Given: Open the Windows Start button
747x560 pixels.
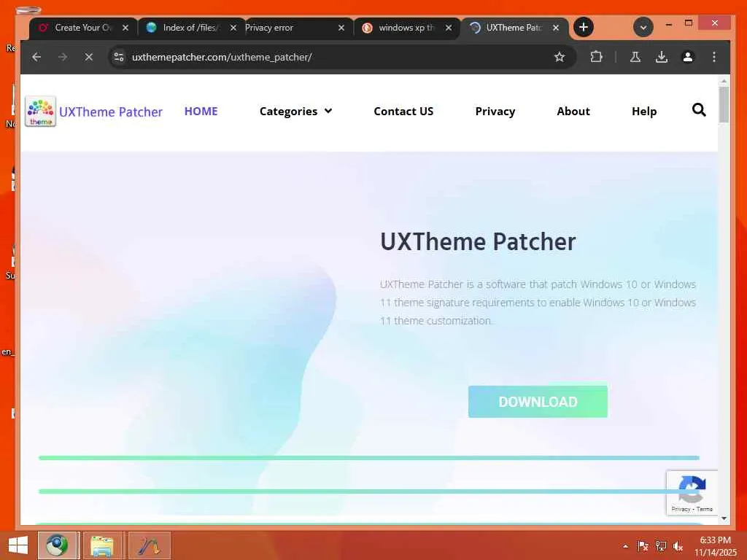Looking at the screenshot, I should [18, 545].
